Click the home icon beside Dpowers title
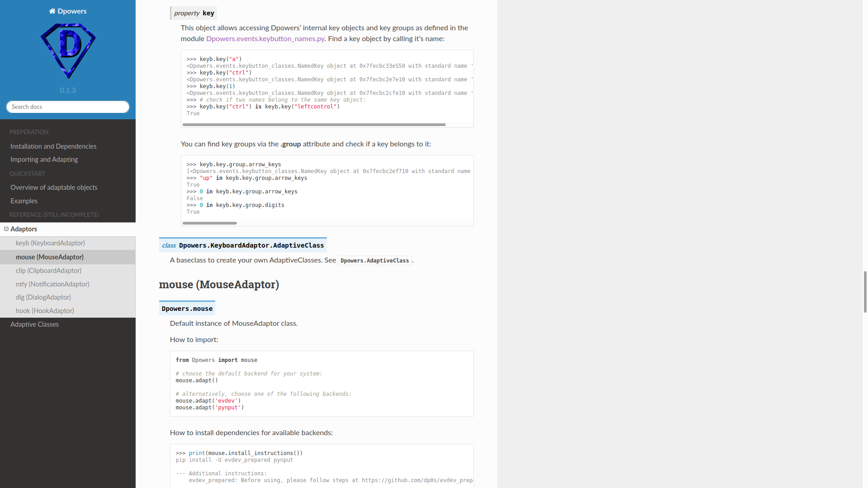868x488 pixels. click(x=52, y=11)
